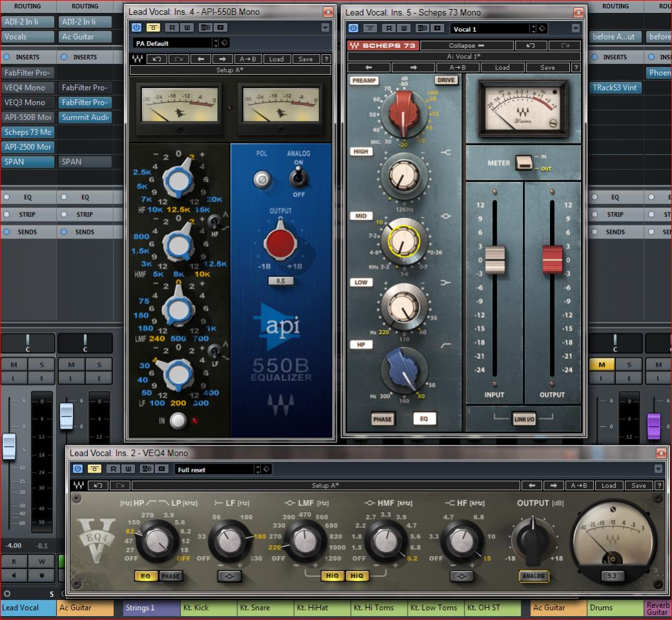Image resolution: width=672 pixels, height=620 pixels.
Task: Open the Vocal 1 preset dropdown in Scheps 73
Action: click(x=489, y=29)
